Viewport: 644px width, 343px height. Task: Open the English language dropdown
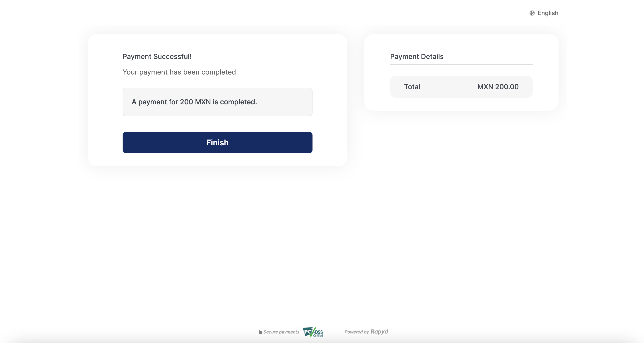click(x=548, y=13)
